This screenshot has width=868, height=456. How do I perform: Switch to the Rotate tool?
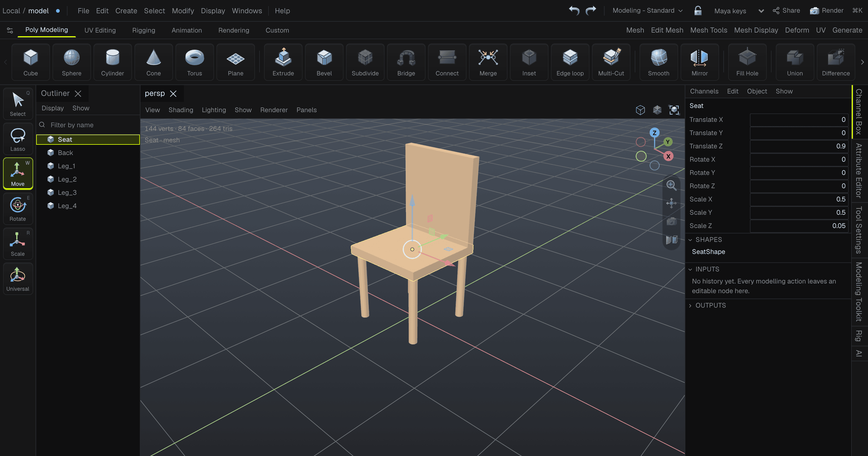pos(18,209)
